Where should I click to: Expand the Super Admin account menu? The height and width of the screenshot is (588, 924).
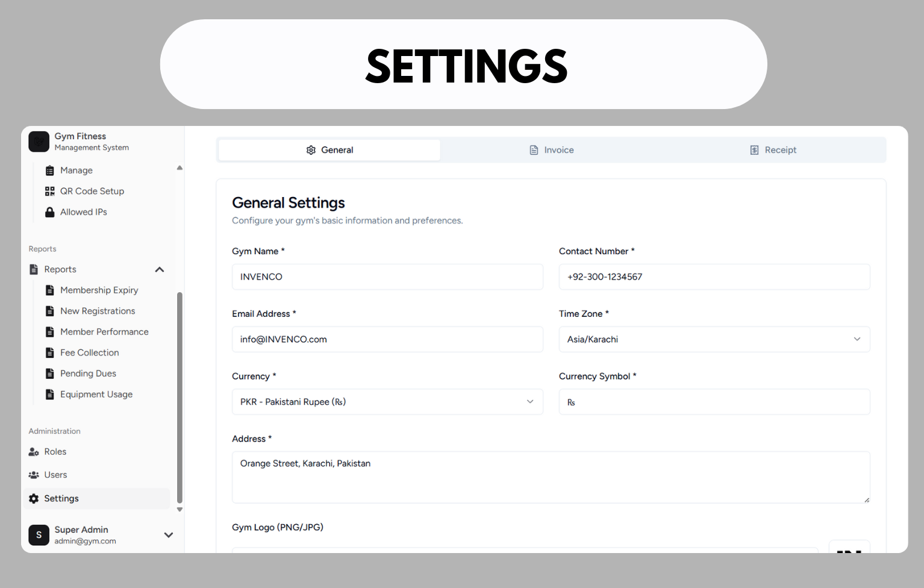click(x=169, y=535)
